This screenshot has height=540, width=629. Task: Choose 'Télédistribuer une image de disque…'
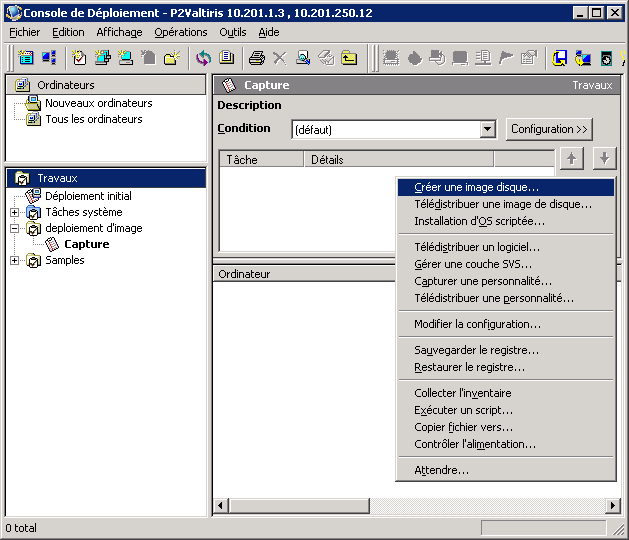click(x=506, y=204)
